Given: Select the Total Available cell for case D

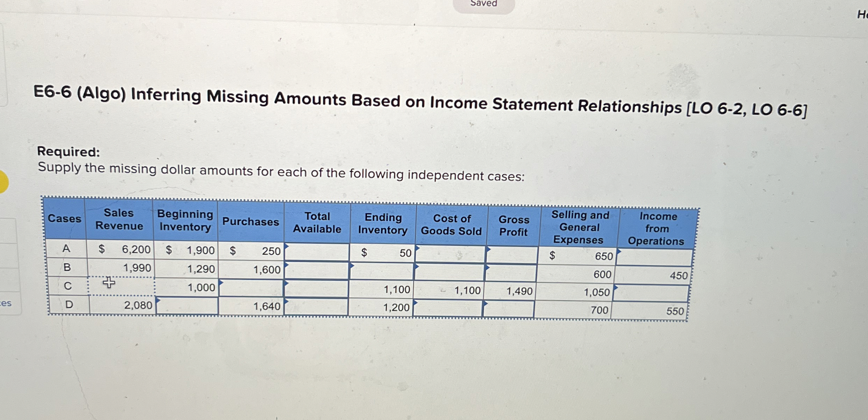Looking at the screenshot, I should point(316,307).
